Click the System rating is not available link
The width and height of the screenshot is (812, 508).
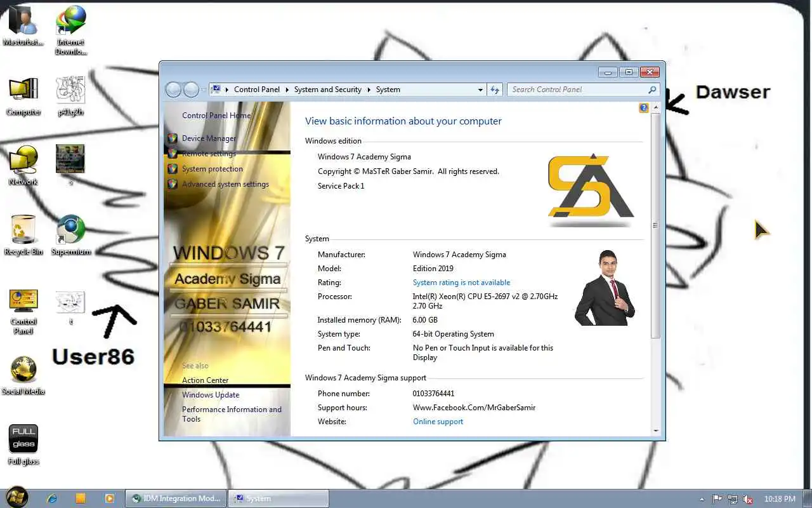461,283
